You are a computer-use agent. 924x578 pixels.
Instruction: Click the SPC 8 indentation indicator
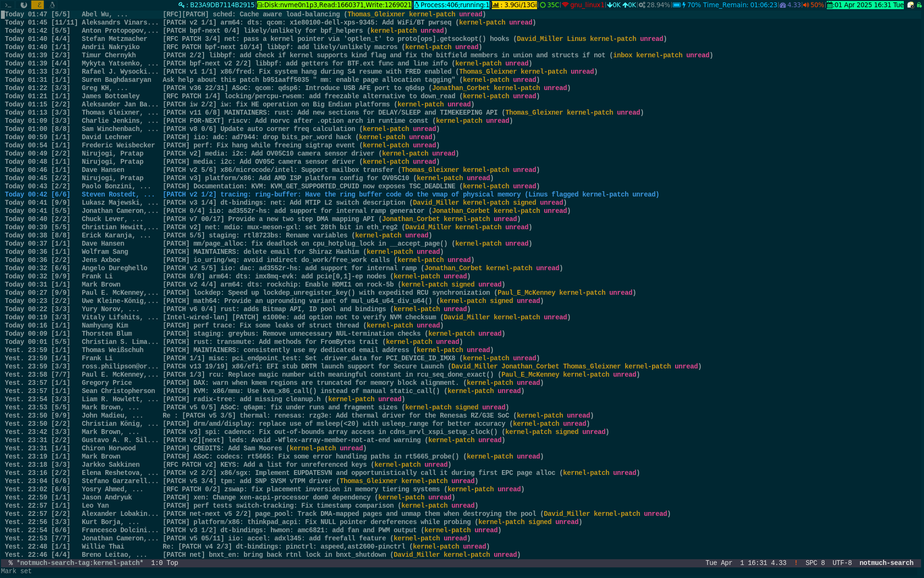tap(815, 563)
